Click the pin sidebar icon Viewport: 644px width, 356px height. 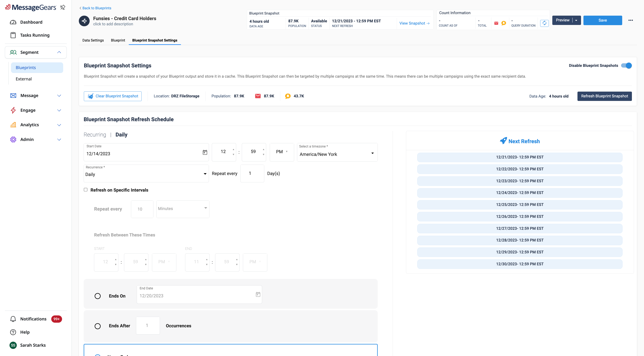[63, 7]
